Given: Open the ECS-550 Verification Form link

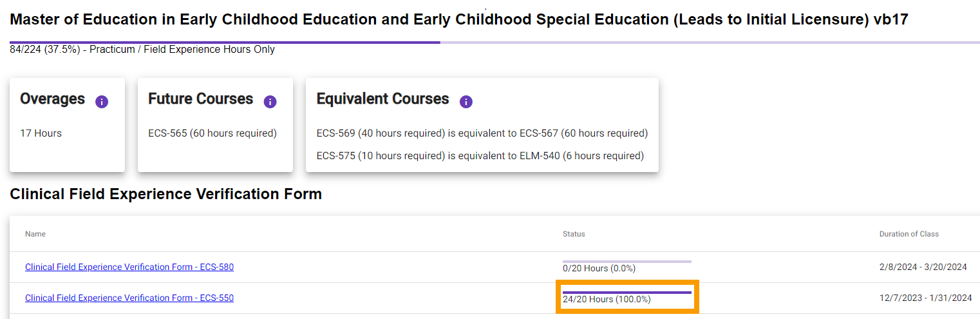Looking at the screenshot, I should tap(129, 298).
